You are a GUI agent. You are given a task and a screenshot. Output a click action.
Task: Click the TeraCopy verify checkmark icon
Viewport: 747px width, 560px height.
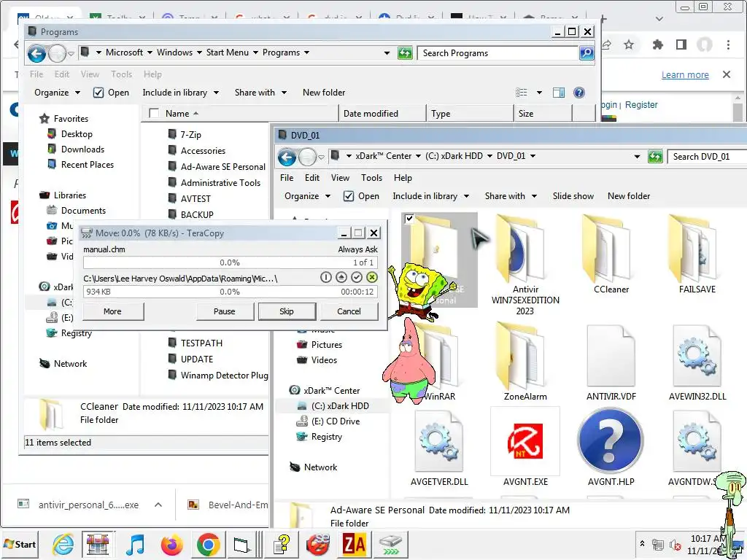coord(356,277)
